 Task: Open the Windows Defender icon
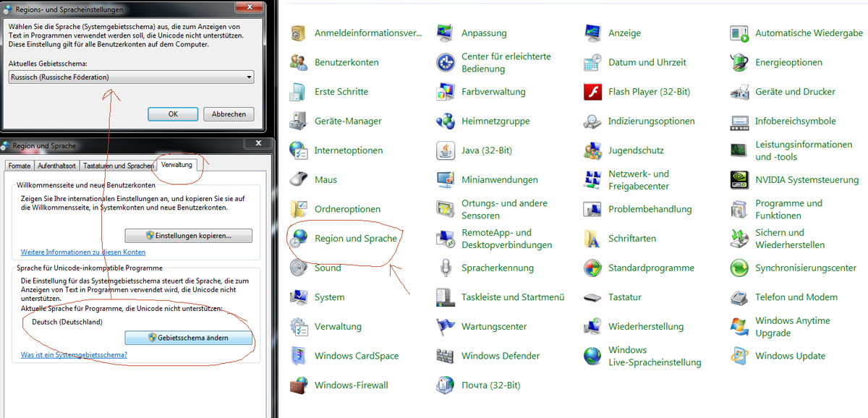tap(446, 356)
